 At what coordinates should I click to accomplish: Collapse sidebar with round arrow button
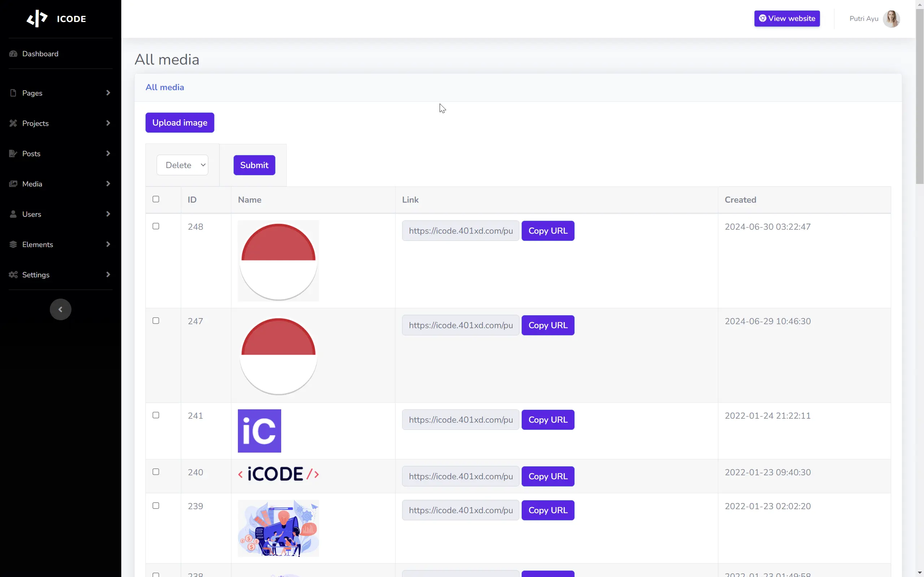click(x=60, y=309)
